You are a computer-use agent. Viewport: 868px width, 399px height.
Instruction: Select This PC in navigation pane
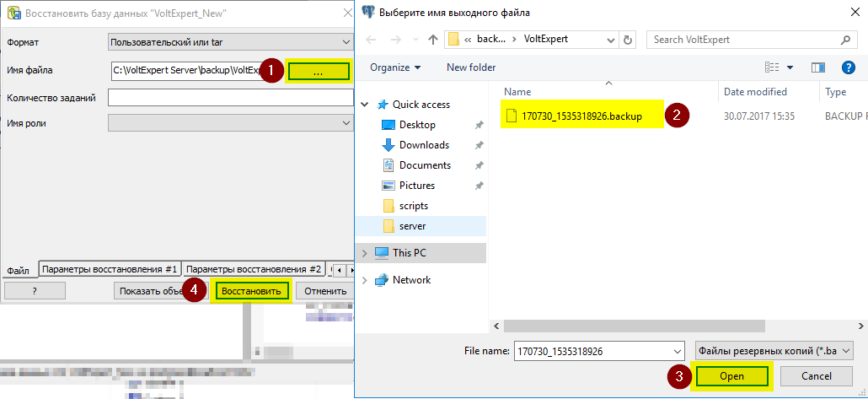point(409,253)
